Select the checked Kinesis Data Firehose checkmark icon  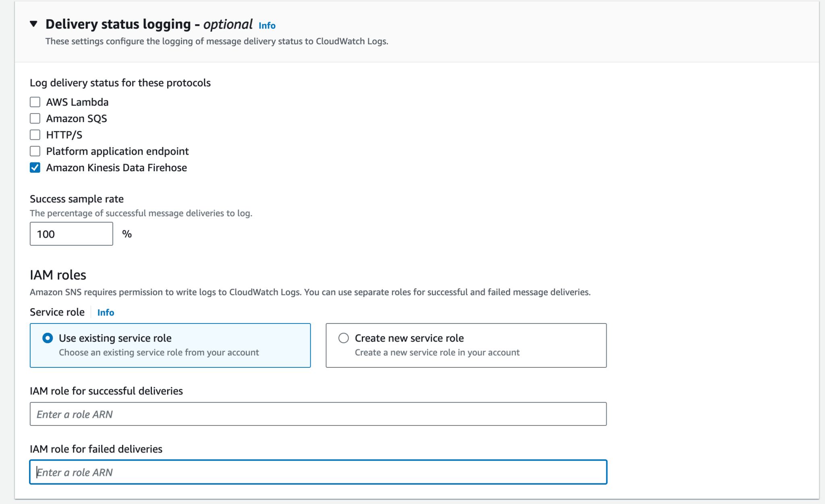click(35, 168)
